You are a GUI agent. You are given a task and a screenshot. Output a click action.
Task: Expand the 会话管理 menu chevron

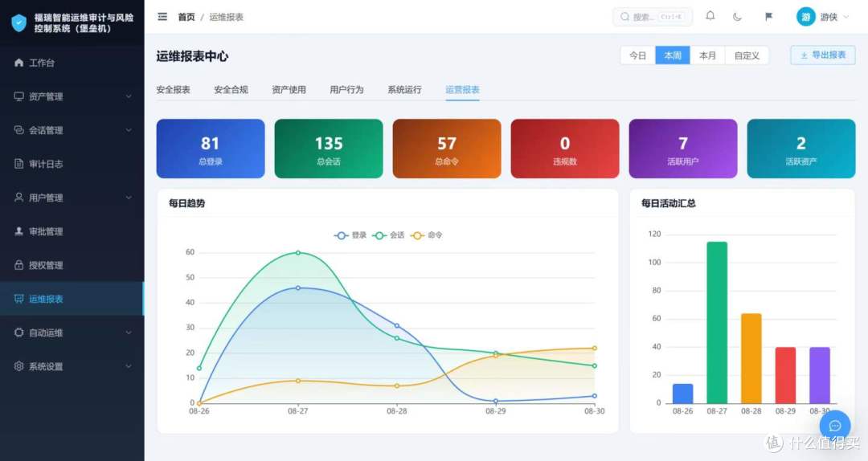tap(129, 130)
